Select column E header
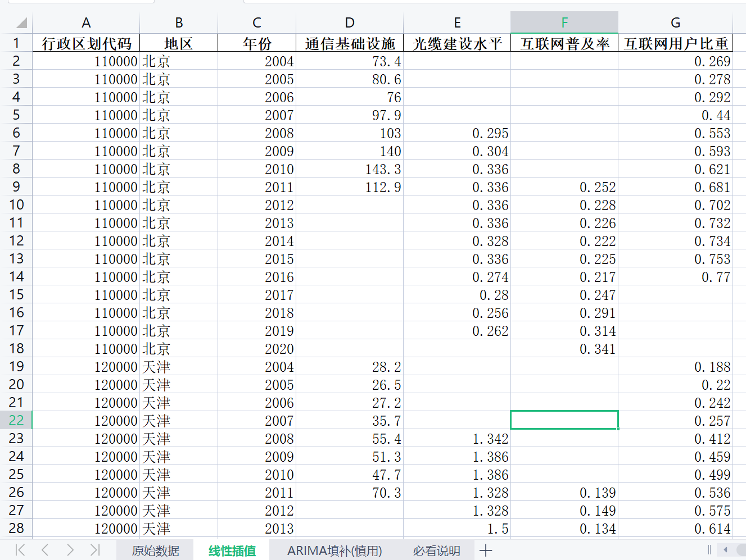This screenshot has width=746, height=560. pyautogui.click(x=457, y=22)
